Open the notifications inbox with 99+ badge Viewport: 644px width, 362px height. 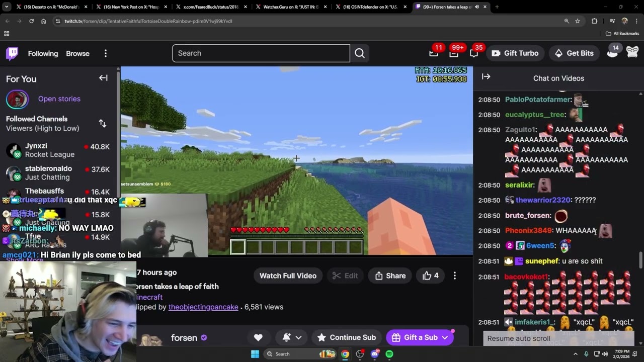tap(454, 52)
